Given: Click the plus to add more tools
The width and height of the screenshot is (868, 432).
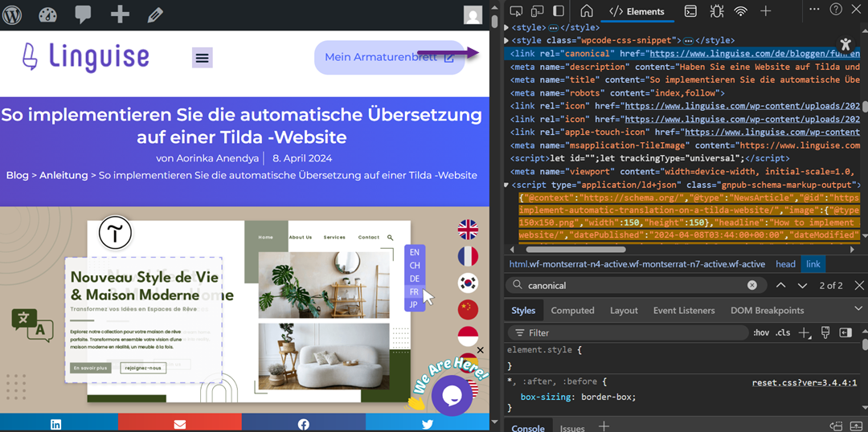Looking at the screenshot, I should [x=766, y=11].
